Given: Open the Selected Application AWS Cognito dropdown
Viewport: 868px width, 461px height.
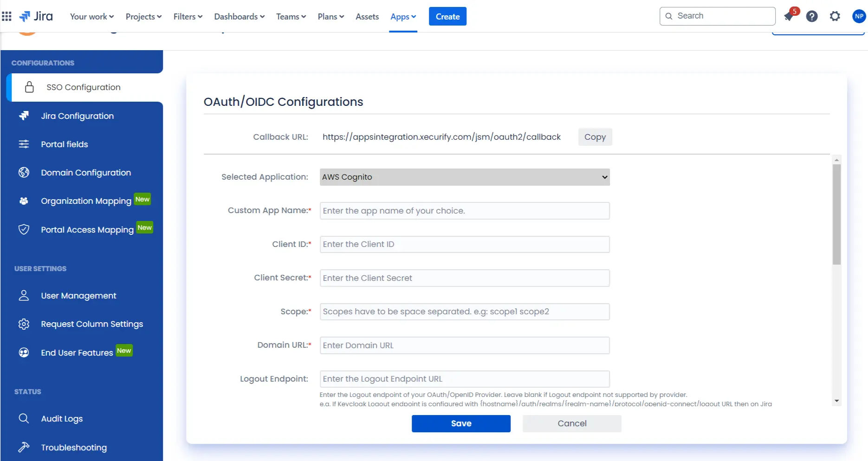Looking at the screenshot, I should click(x=465, y=177).
